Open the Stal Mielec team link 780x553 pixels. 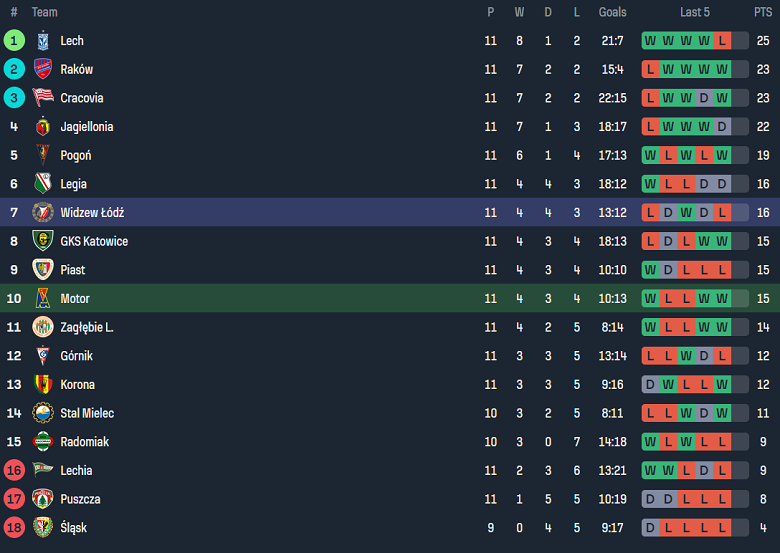87,413
